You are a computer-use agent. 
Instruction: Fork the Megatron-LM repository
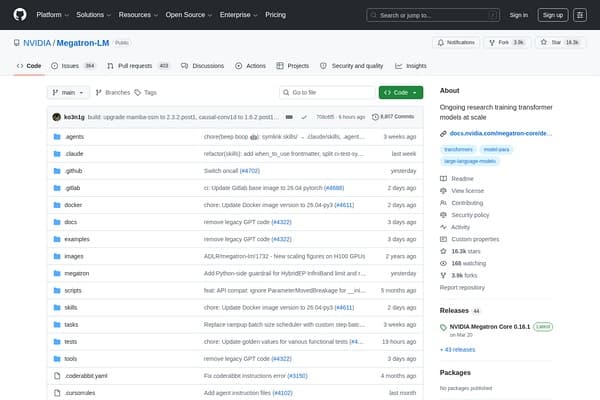click(507, 42)
